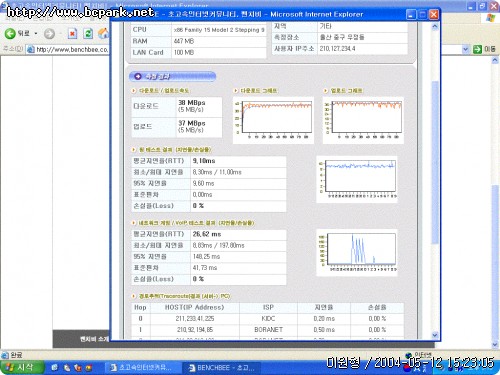Click the green Go arrow beside address bar
This screenshot has width=500, height=375.
click(x=477, y=49)
